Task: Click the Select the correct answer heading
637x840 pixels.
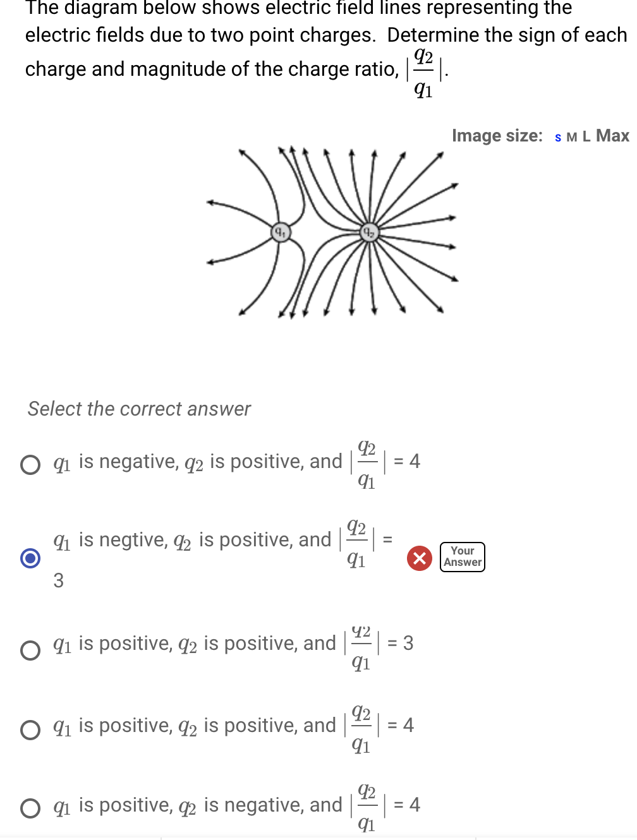Action: [139, 409]
